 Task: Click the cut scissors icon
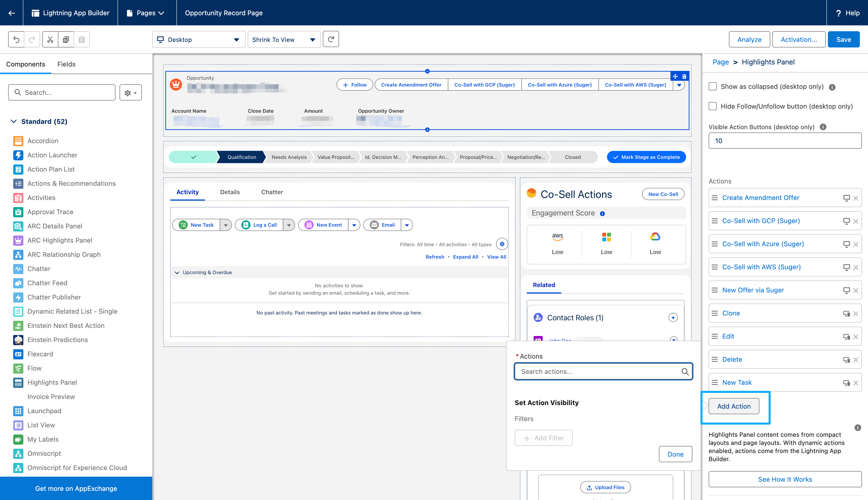tap(50, 40)
